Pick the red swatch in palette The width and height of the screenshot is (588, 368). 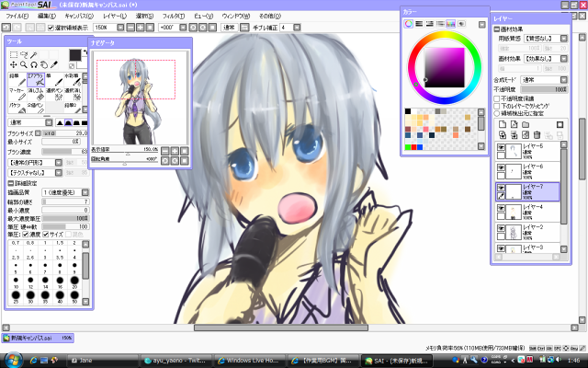(x=414, y=147)
